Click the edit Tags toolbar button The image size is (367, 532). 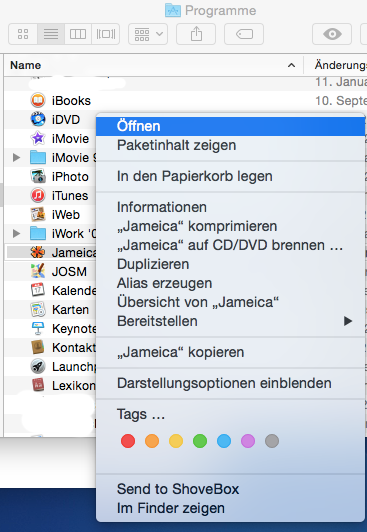point(244,34)
